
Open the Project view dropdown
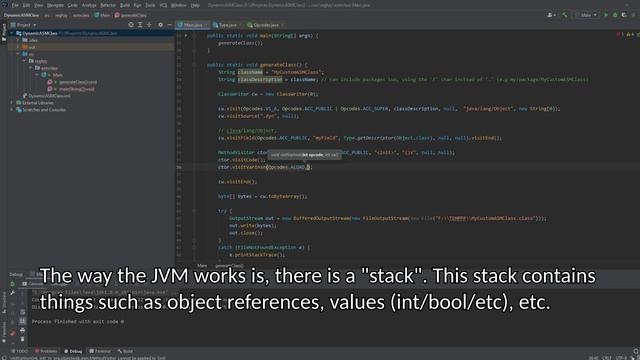click(x=24, y=25)
